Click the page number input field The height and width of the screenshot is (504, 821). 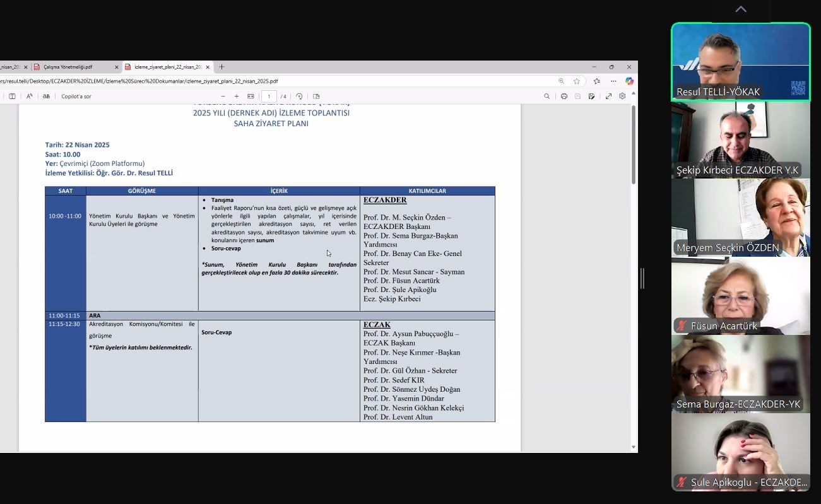coord(269,97)
